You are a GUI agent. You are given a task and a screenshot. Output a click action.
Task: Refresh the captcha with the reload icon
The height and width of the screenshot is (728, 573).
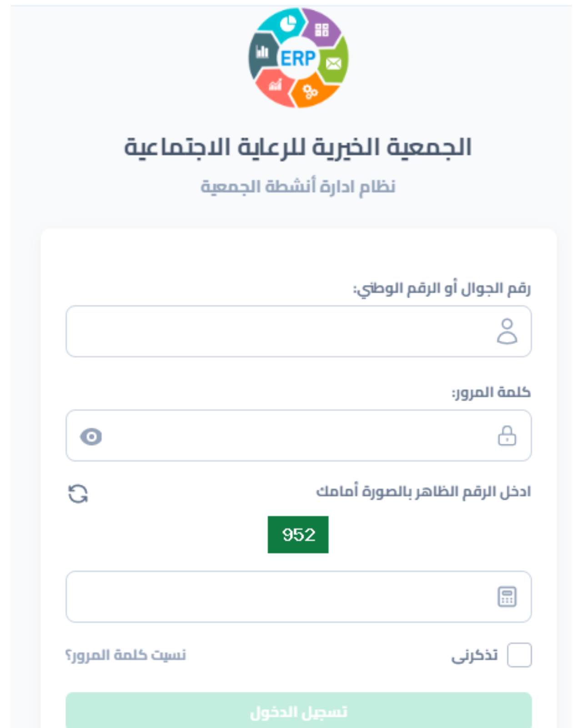(78, 494)
